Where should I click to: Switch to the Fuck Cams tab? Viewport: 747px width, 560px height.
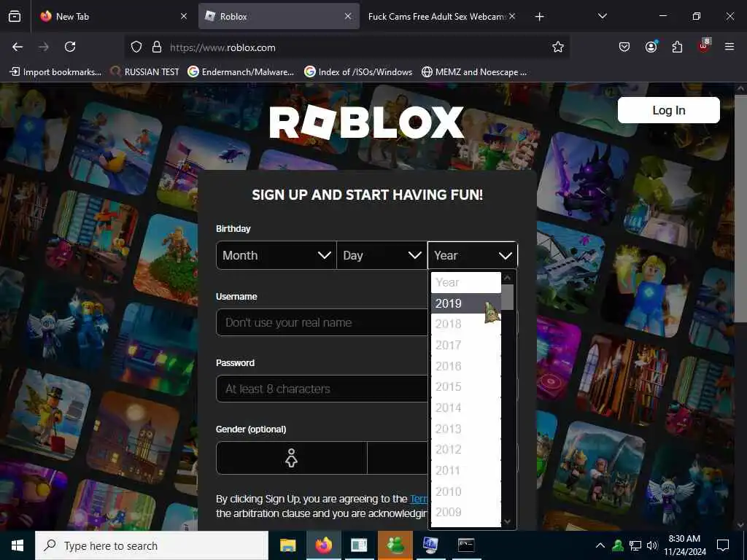[x=441, y=16]
